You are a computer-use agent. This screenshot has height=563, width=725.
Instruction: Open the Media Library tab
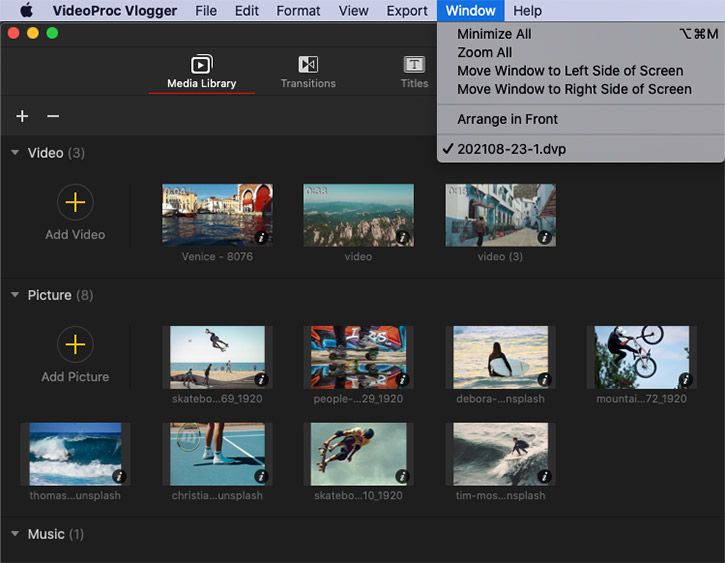(x=201, y=71)
